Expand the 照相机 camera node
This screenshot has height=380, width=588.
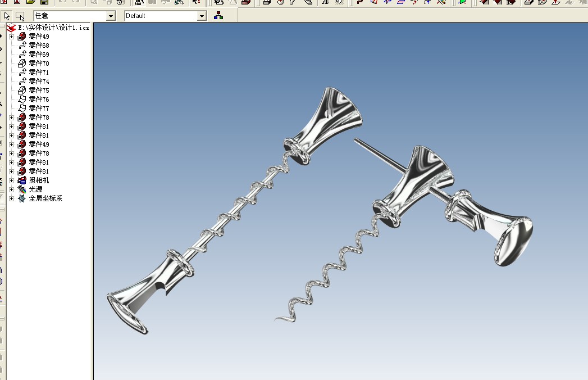click(x=12, y=180)
